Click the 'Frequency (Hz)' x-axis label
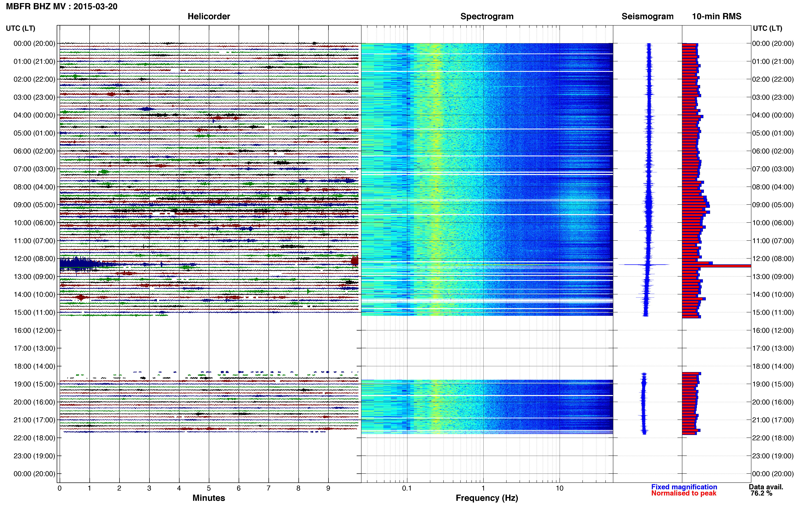Screen dimensions: 812x508 click(487, 498)
